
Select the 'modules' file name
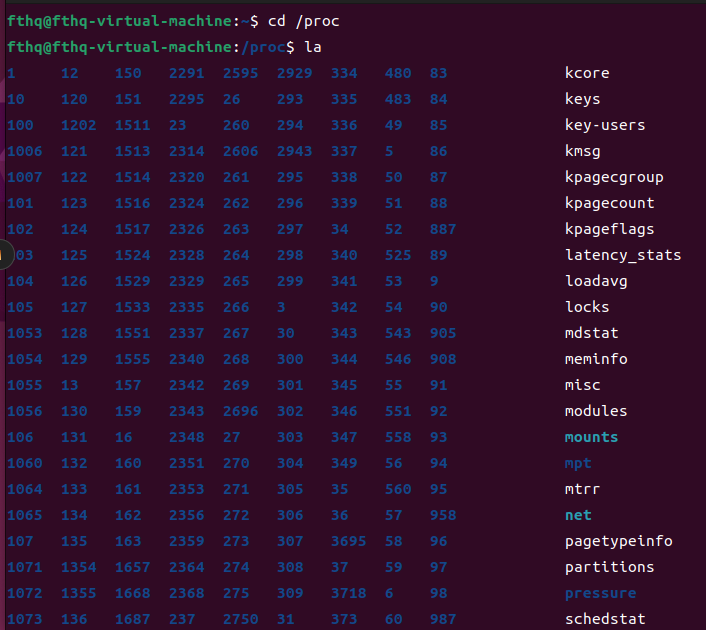596,411
